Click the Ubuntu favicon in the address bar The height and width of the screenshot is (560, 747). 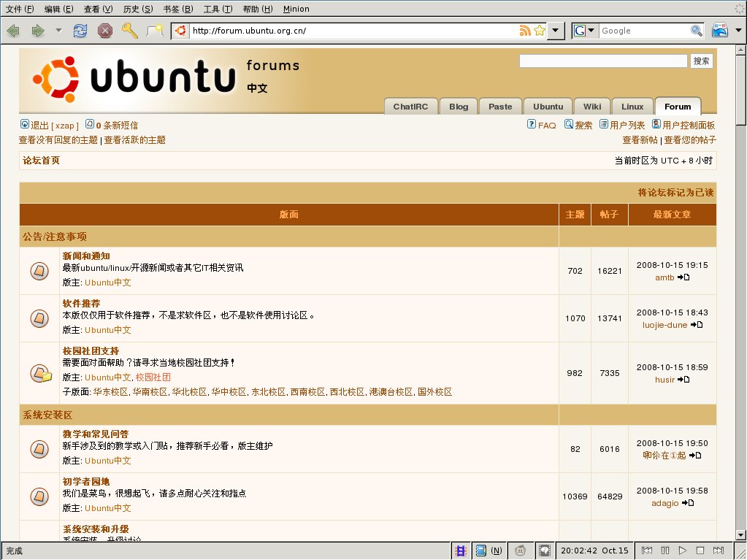[180, 31]
